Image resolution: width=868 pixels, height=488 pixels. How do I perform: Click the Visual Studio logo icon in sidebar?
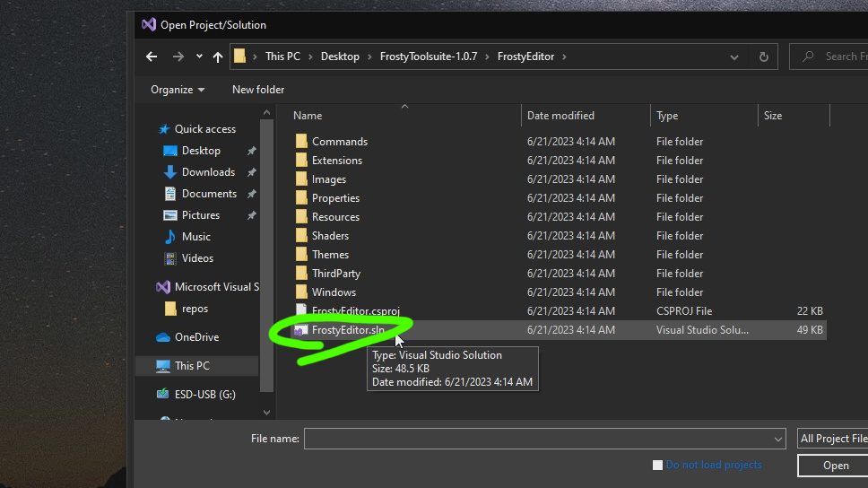[x=163, y=287]
